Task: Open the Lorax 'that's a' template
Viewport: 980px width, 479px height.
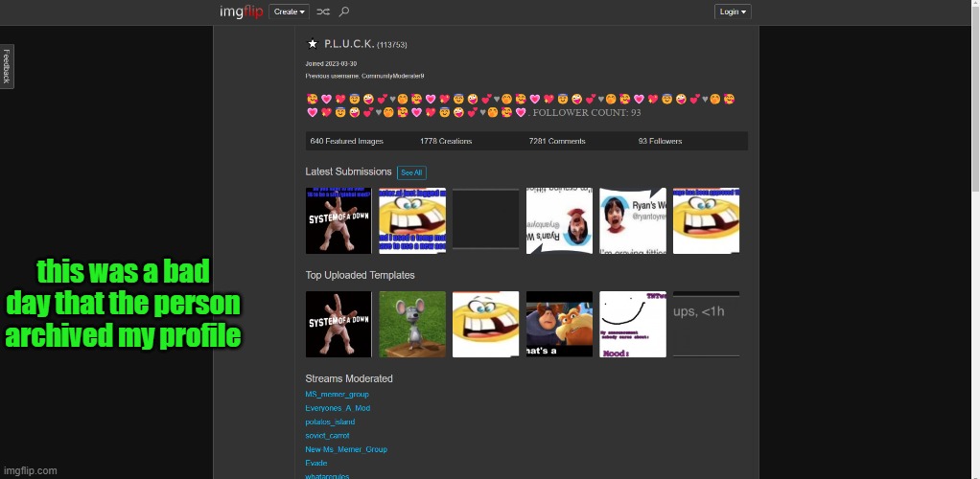Action: (559, 324)
